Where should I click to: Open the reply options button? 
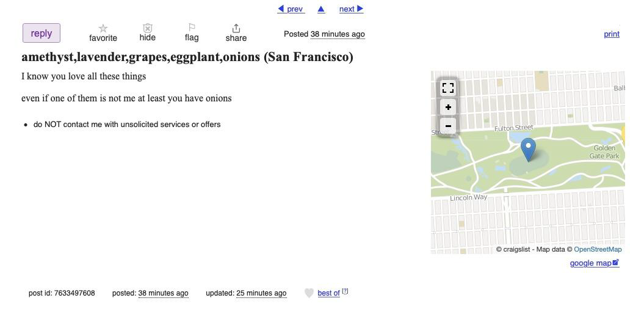[42, 33]
